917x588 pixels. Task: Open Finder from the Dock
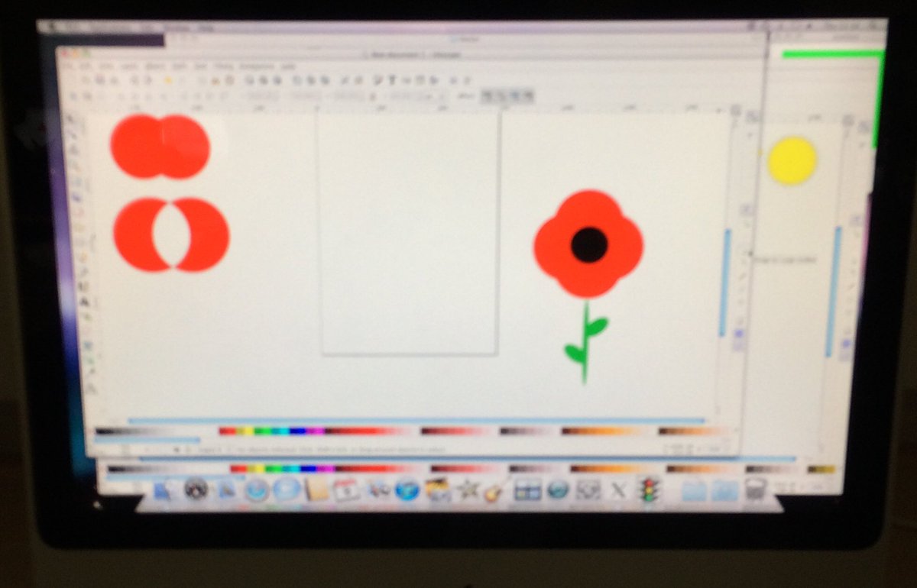coord(163,489)
